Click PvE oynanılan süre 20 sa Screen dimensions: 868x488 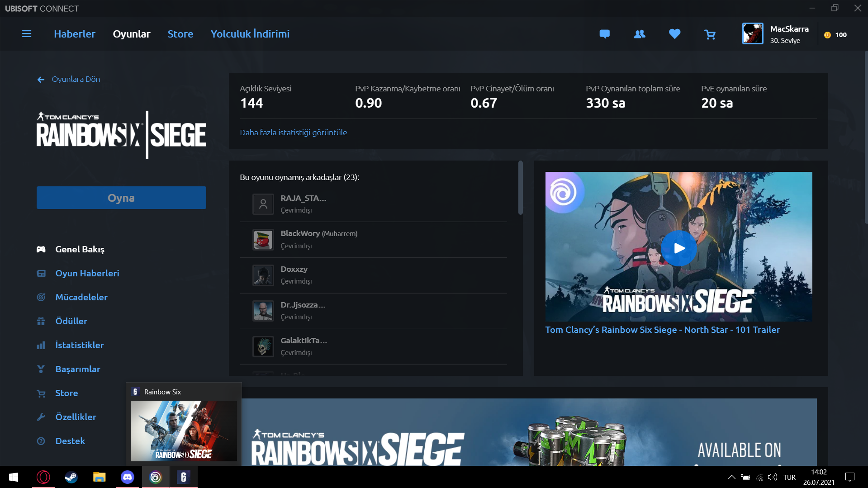coord(717,103)
